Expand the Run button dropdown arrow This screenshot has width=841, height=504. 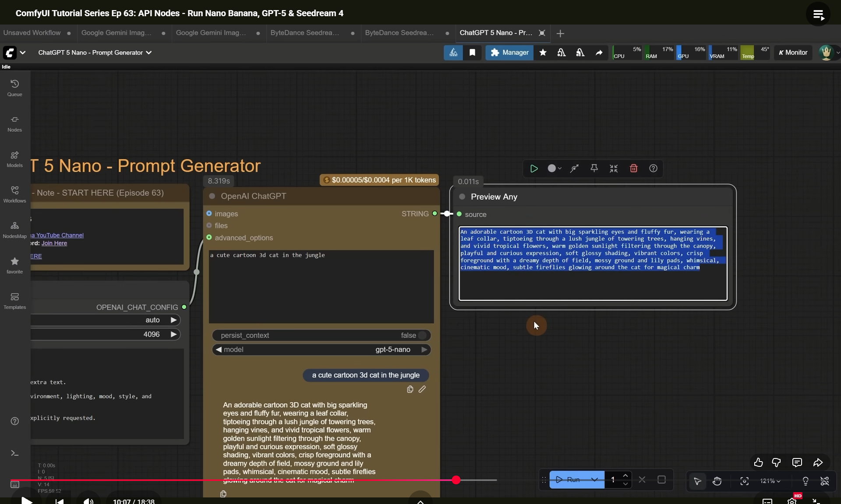coord(594,480)
